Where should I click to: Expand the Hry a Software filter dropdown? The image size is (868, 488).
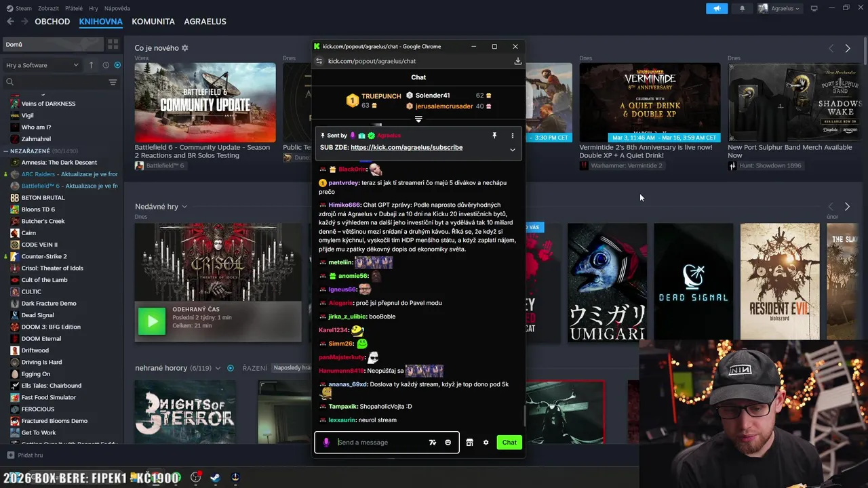[x=42, y=65]
